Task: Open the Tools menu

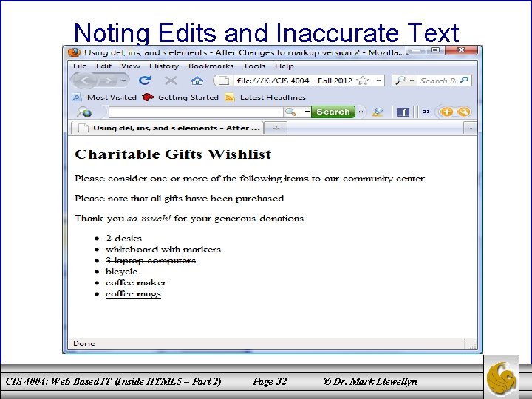Action: click(x=254, y=66)
